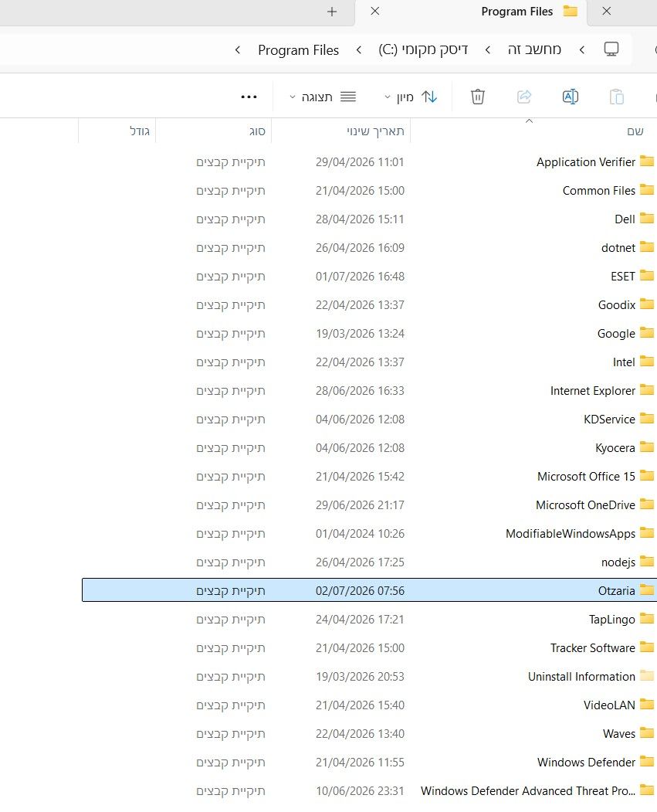This screenshot has height=812, width=657.
Task: Click the date 29/06/2026 21:17
Action: [360, 505]
